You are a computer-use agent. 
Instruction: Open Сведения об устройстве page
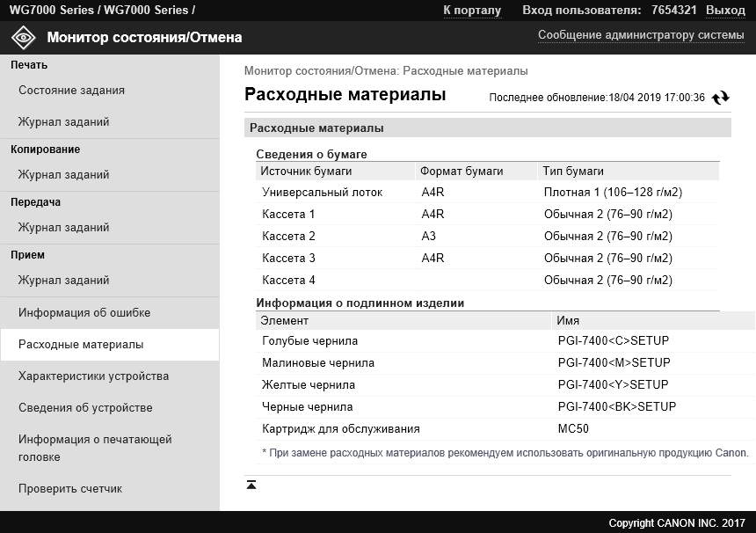point(85,408)
